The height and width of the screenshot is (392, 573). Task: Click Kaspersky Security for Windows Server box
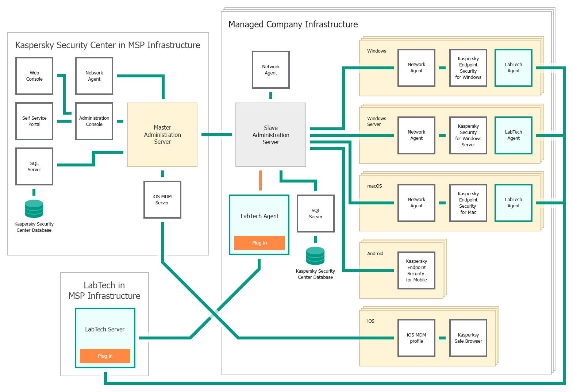(468, 135)
